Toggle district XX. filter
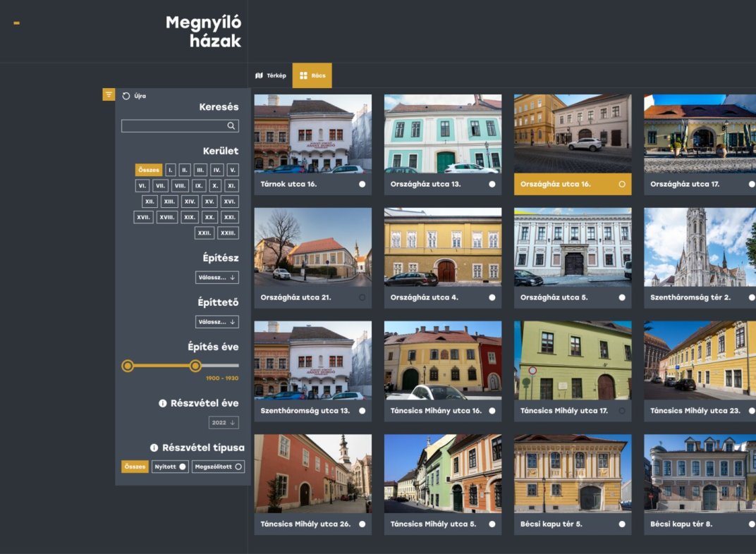Image resolution: width=756 pixels, height=554 pixels. 209,217
